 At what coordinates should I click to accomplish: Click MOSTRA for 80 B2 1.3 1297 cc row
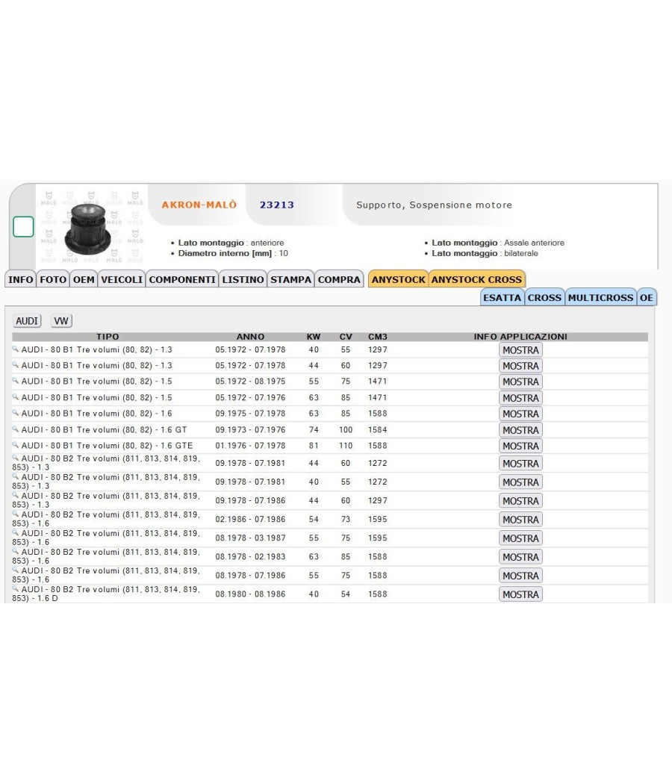(520, 501)
